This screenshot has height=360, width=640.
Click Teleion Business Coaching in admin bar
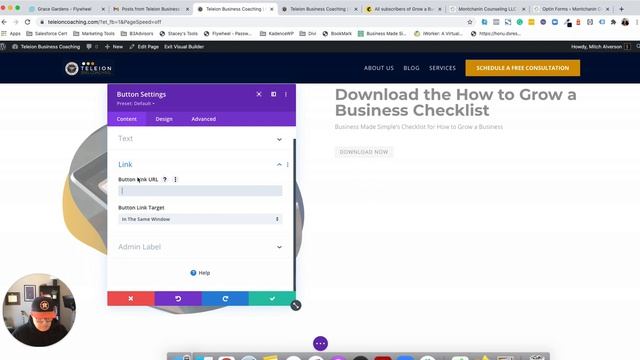click(46, 47)
